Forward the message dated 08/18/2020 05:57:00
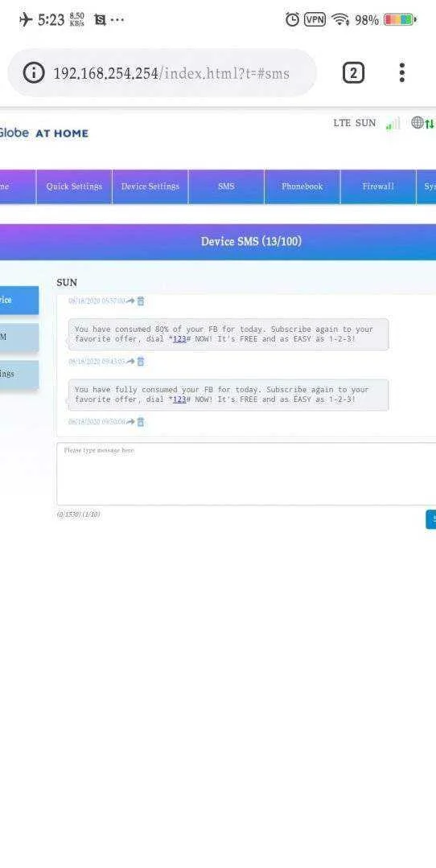Image resolution: width=436 pixels, height=868 pixels. click(x=131, y=301)
